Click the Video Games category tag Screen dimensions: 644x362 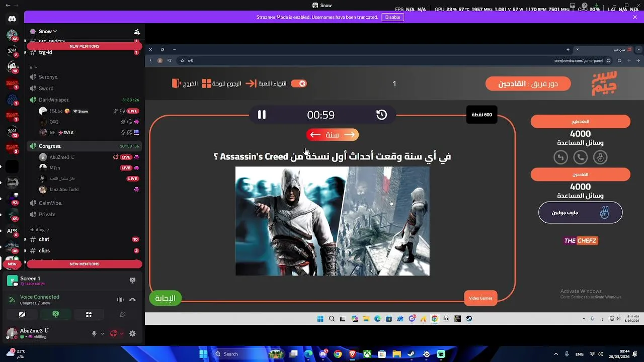pos(480,298)
